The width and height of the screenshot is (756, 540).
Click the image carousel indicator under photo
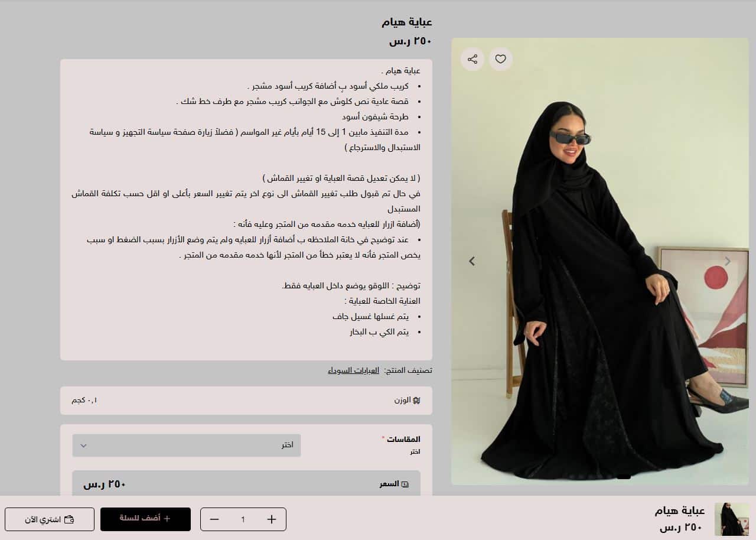point(623,476)
